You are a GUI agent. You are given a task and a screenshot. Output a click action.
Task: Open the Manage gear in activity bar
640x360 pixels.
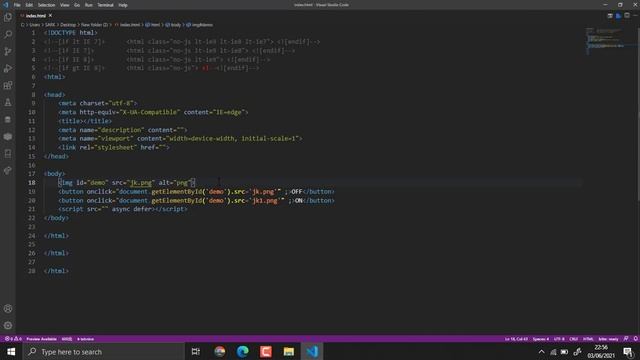tap(8, 325)
